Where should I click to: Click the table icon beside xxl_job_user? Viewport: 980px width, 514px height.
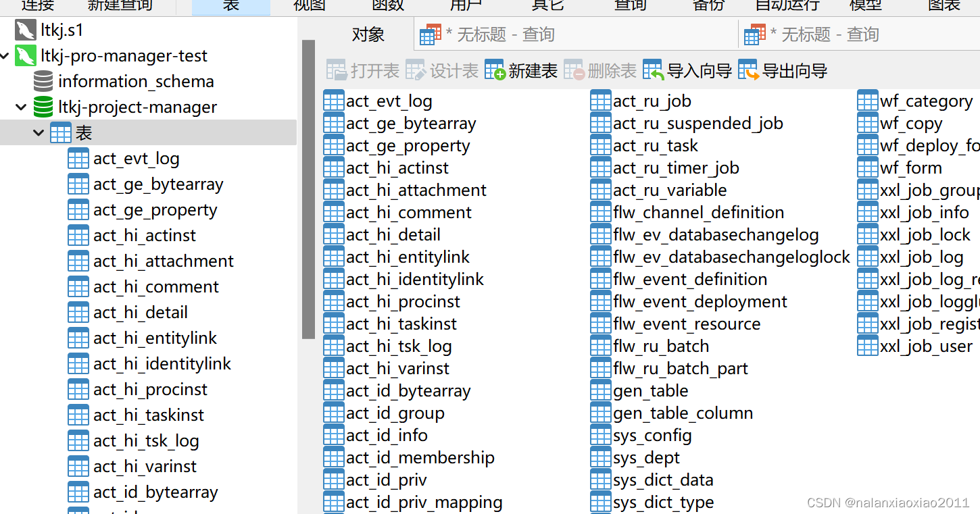pos(868,346)
